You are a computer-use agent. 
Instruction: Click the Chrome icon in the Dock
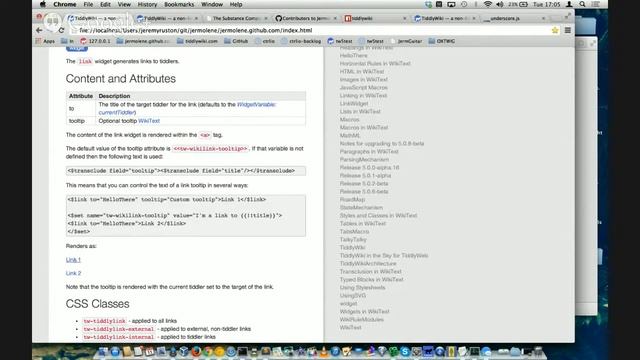[x=208, y=351]
